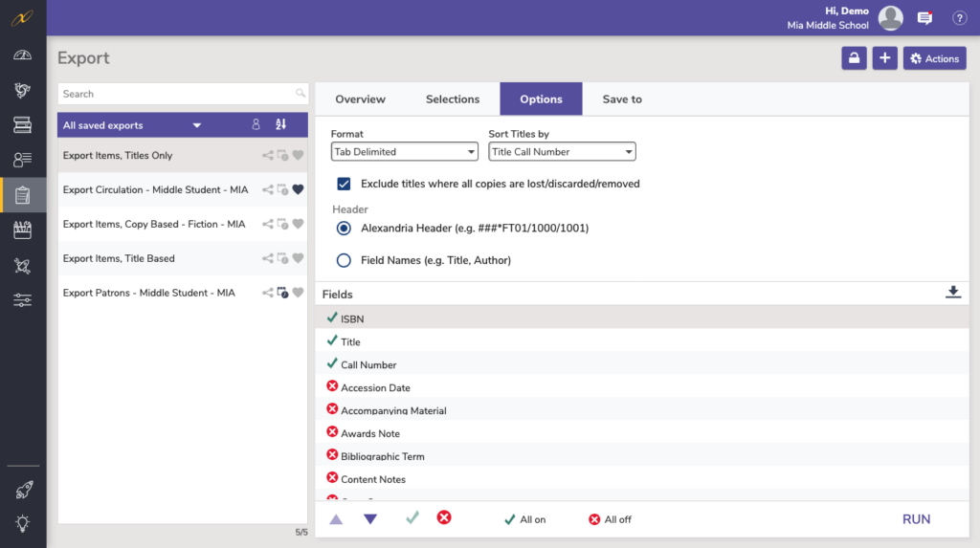Open the Format Tab Delimited dropdown

pos(404,152)
